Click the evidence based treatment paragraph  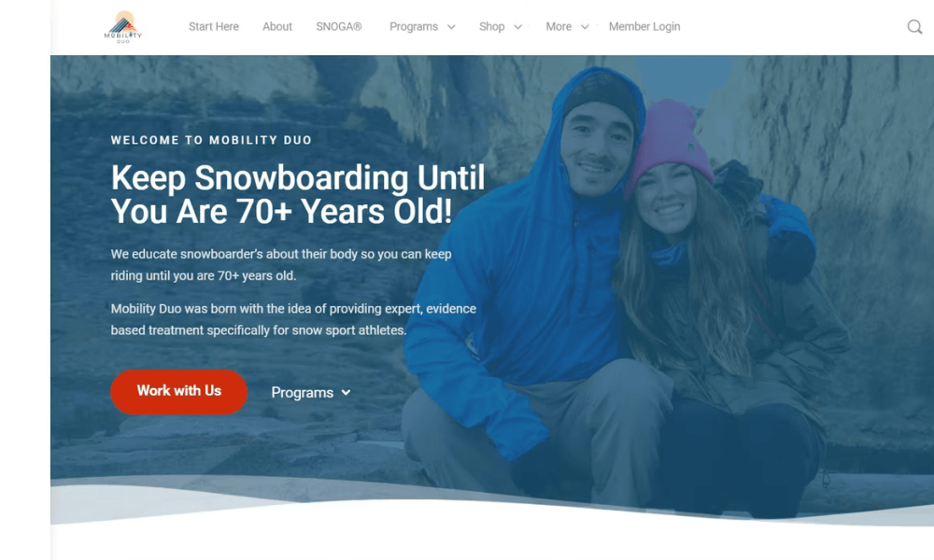pyautogui.click(x=293, y=319)
